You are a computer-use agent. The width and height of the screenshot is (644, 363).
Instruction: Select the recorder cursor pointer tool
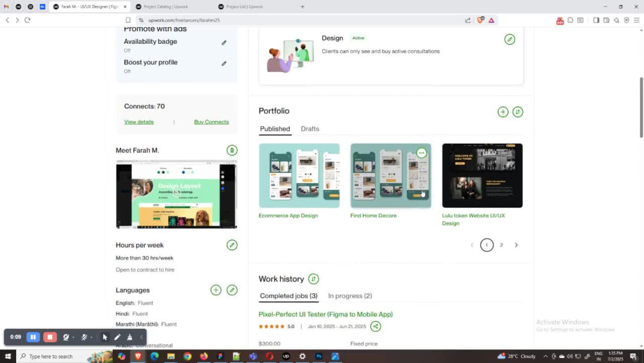pos(105,337)
